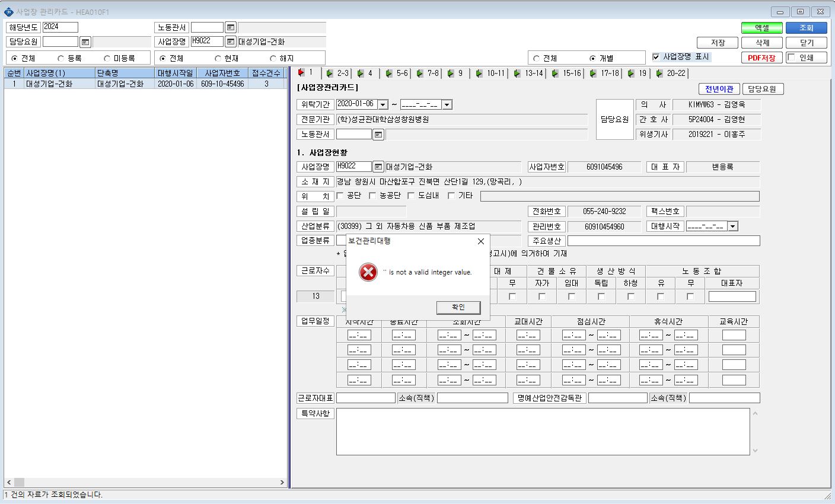Open lookup icon next to 사업장명 H9022 in form

[x=378, y=167]
